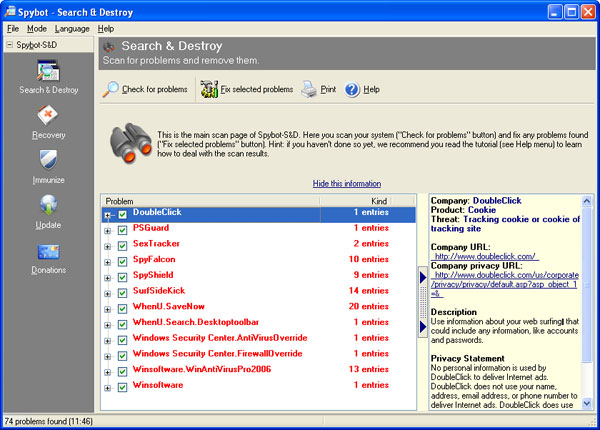Click the Spybot app icon in title bar
The height and width of the screenshot is (430, 600).
10,11
